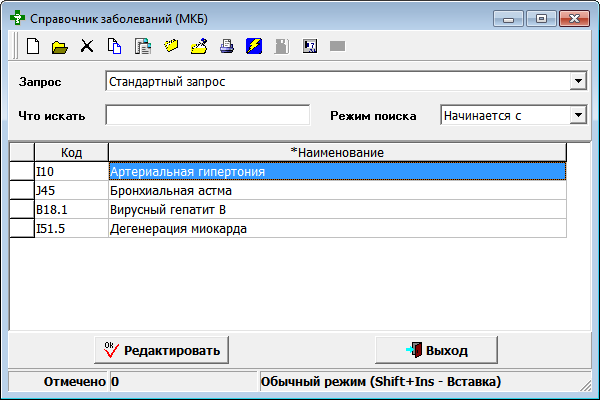The image size is (600, 400).
Task: Click the green cross window title icon
Action: pos(17,18)
